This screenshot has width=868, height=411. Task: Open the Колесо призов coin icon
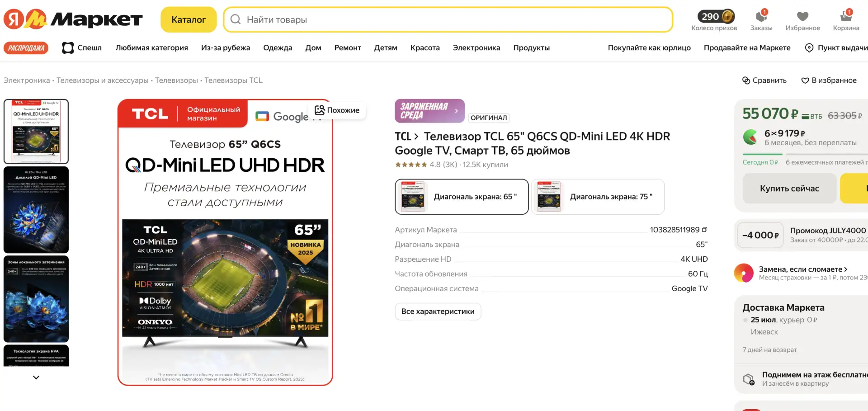click(728, 16)
